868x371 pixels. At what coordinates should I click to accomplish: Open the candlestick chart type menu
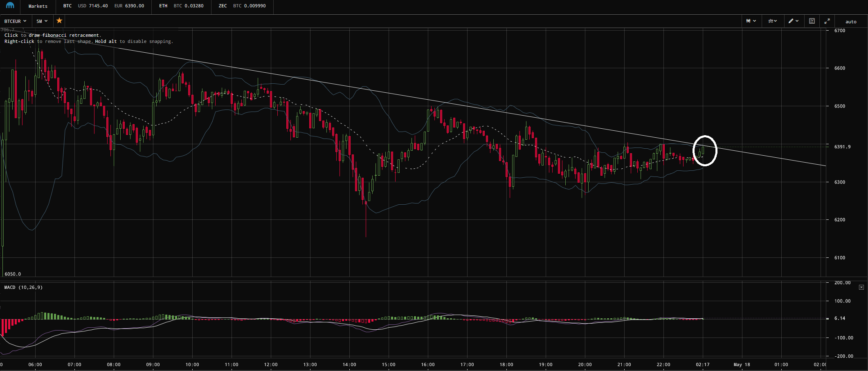pyautogui.click(x=751, y=21)
